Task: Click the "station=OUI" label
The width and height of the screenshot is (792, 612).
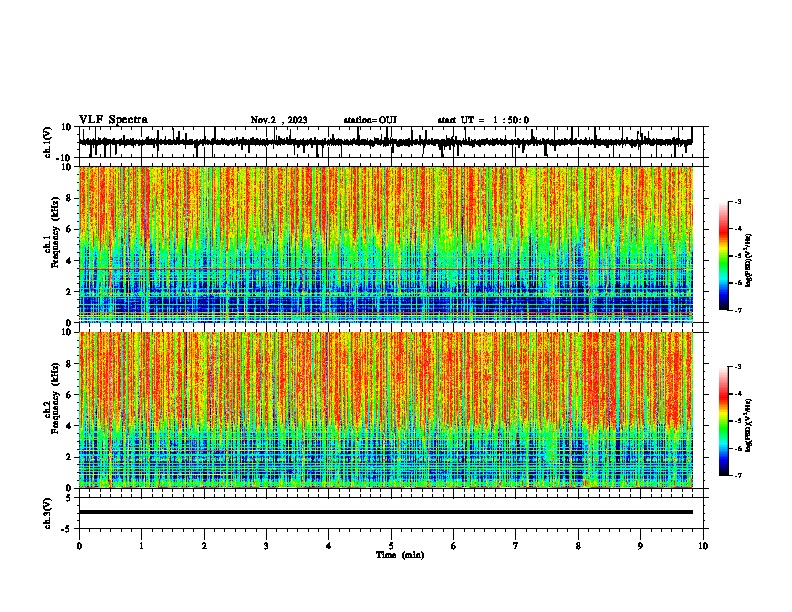Action: point(370,120)
